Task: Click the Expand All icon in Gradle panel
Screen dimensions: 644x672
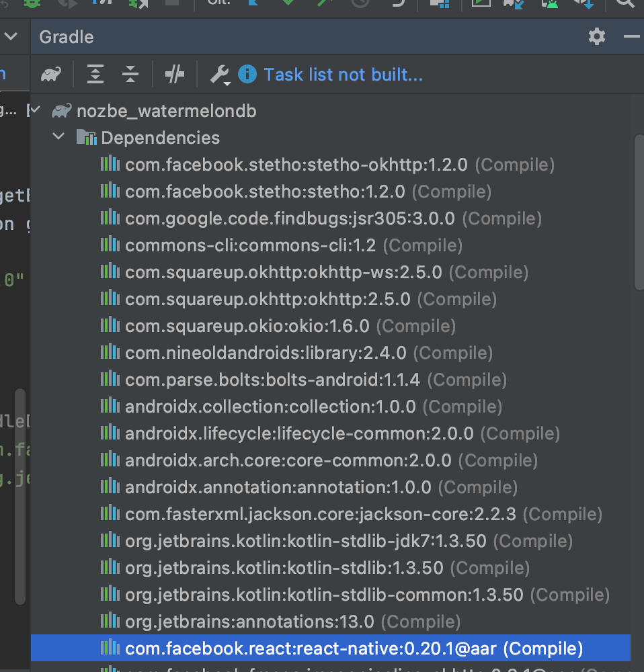Action: tap(95, 74)
